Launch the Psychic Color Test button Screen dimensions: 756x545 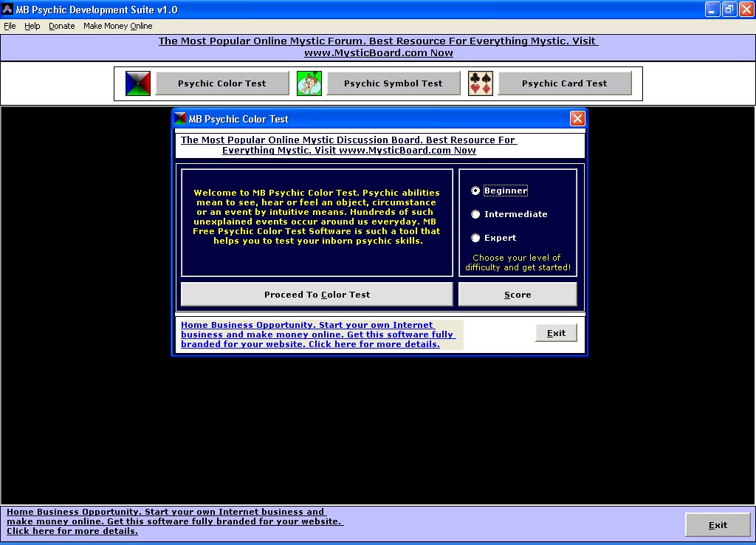(x=222, y=83)
